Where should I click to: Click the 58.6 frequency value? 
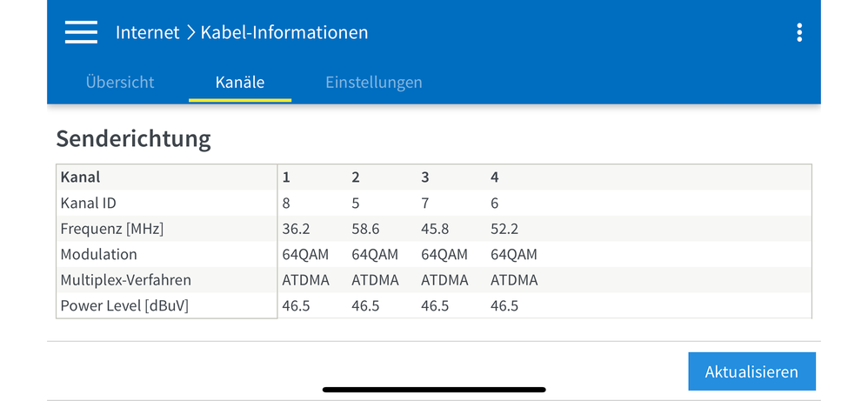tap(365, 229)
